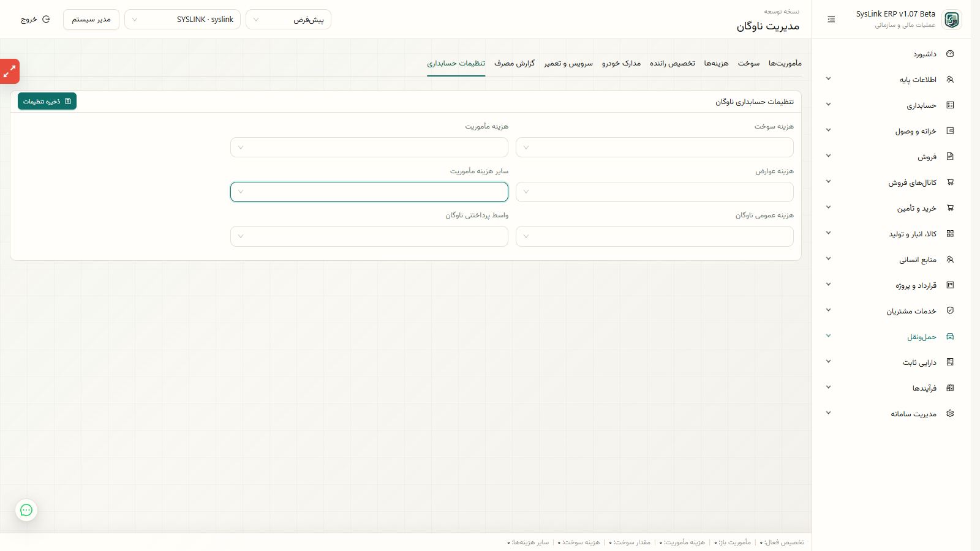Click the مدیریت سامانه gear icon

[950, 414]
